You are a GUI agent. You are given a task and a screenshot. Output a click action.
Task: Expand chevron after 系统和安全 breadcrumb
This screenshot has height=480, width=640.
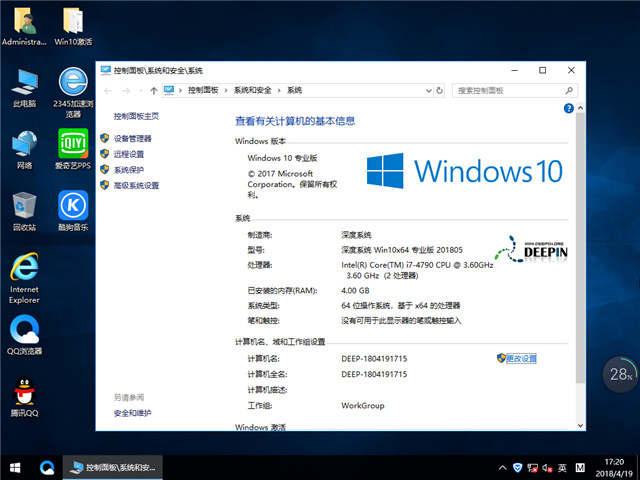pyautogui.click(x=279, y=91)
